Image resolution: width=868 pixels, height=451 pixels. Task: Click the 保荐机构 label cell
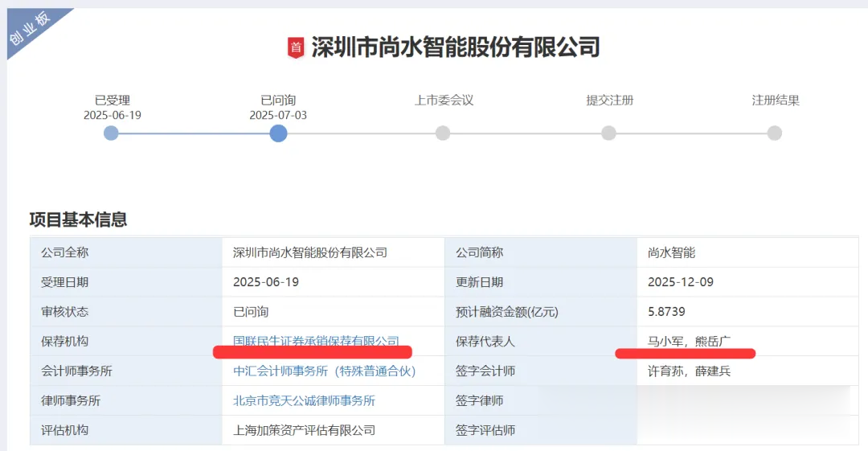coord(126,342)
